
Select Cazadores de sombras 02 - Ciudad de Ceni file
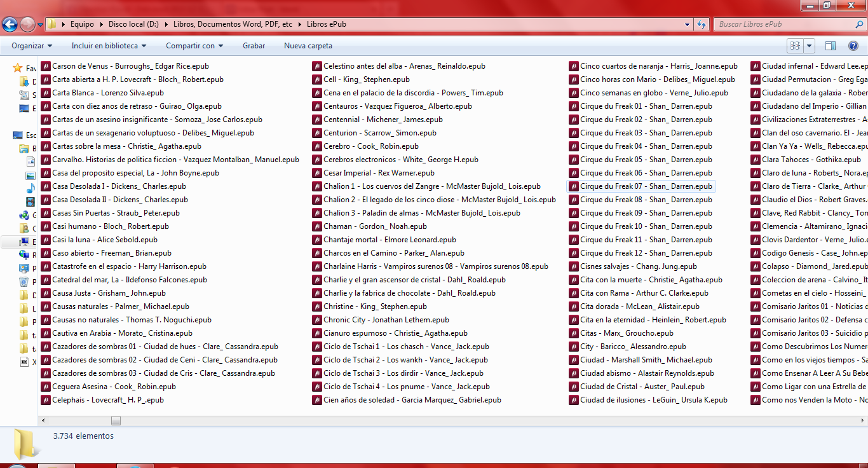point(159,360)
